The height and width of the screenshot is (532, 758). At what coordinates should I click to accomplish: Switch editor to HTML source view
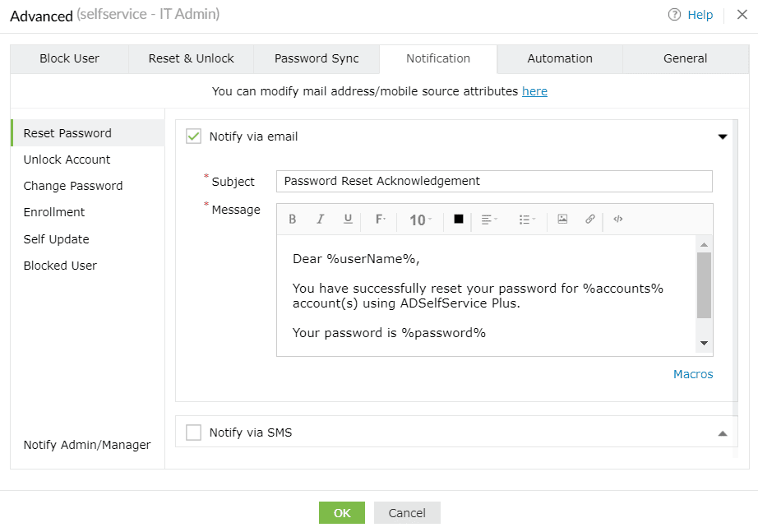point(618,220)
